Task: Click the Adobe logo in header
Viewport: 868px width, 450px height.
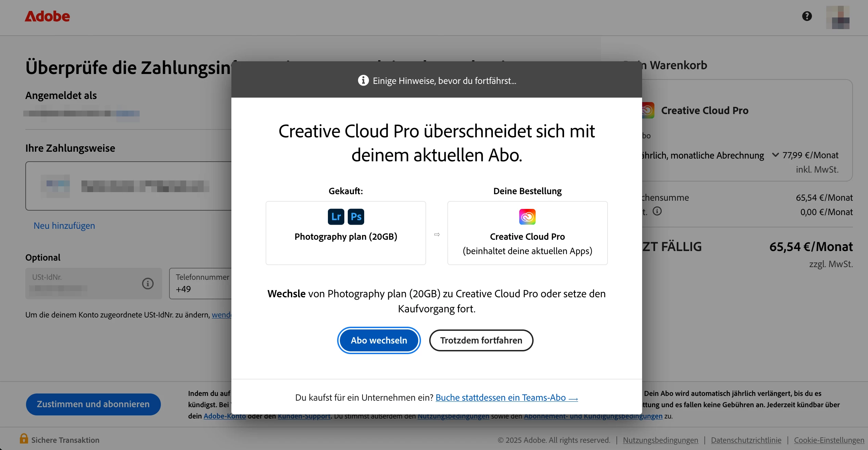Action: tap(47, 16)
